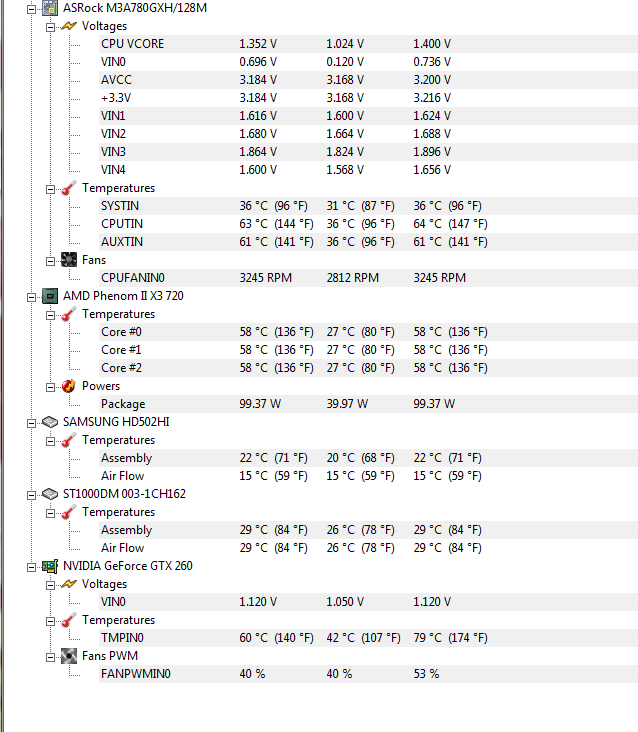Click the SAMSUNG HD502HI hard drive icon
Image resolution: width=638 pixels, height=732 pixels.
[x=49, y=422]
